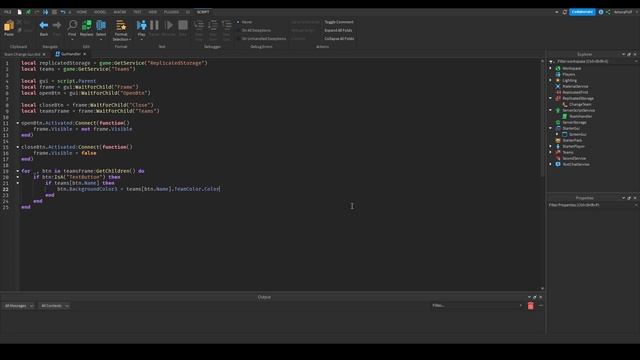Collapse the ServerScriptService node

pos(551,110)
